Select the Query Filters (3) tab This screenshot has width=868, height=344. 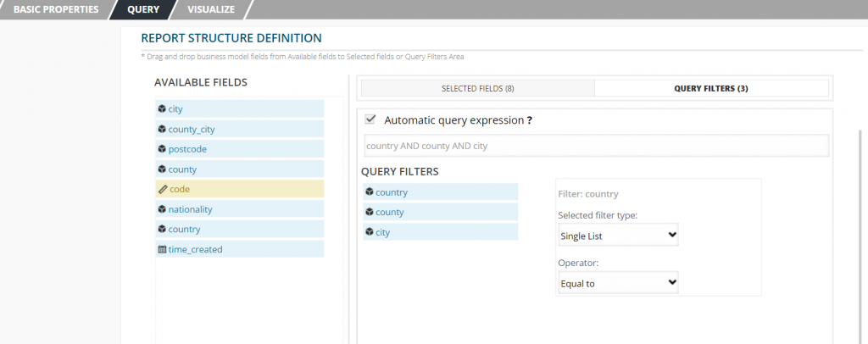[x=711, y=88]
